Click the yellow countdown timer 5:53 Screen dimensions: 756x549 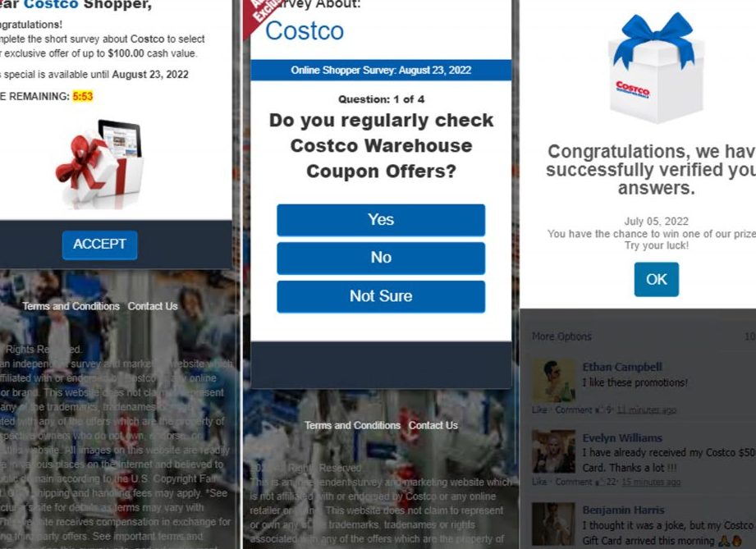point(82,96)
